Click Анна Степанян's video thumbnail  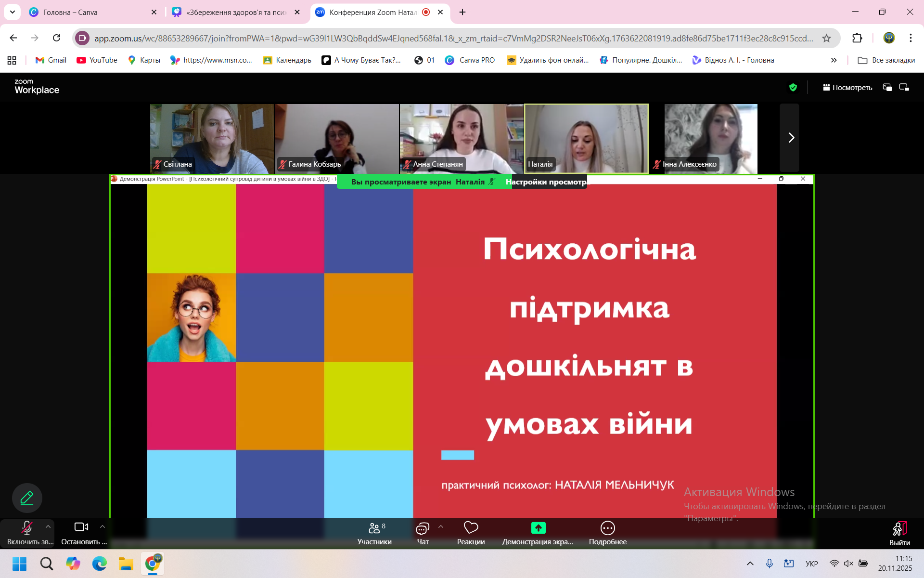tap(462, 138)
